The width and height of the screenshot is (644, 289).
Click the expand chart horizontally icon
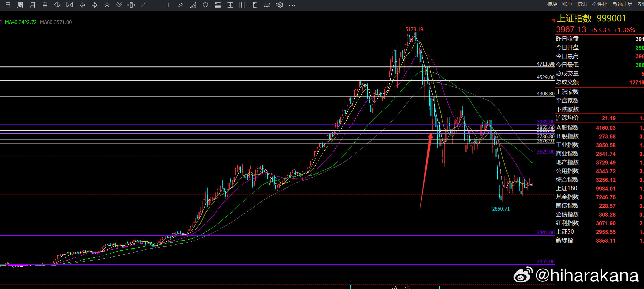coord(57,5)
